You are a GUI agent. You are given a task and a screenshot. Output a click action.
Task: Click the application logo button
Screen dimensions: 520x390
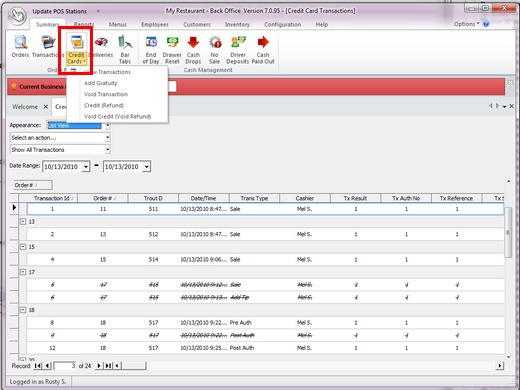17,16
